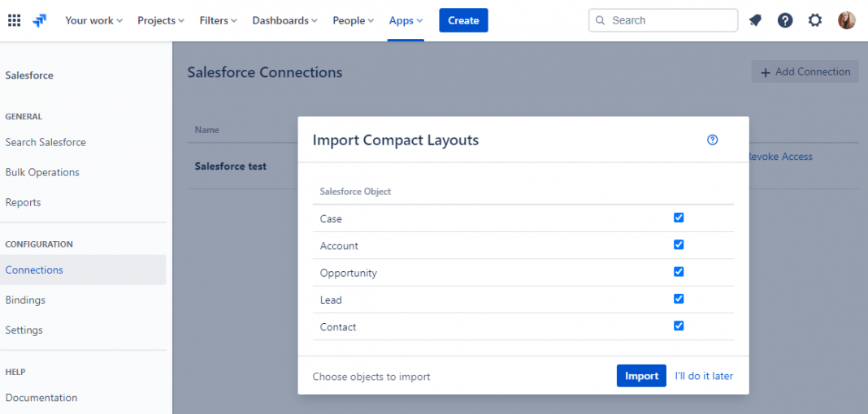Deselect the Opportunity checkbox

(x=679, y=272)
